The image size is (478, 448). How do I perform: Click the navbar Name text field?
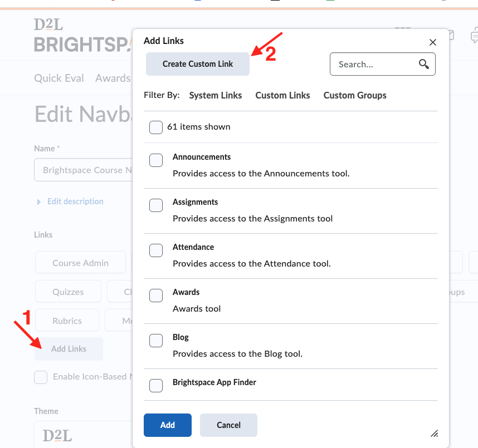(x=83, y=170)
